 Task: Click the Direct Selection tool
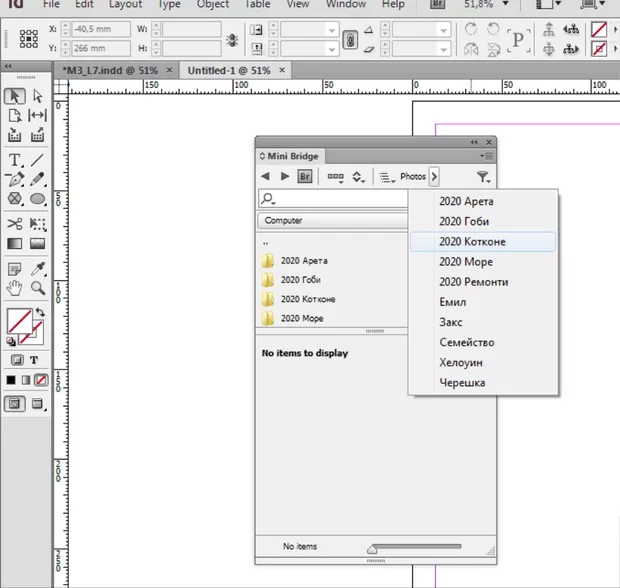(x=38, y=96)
